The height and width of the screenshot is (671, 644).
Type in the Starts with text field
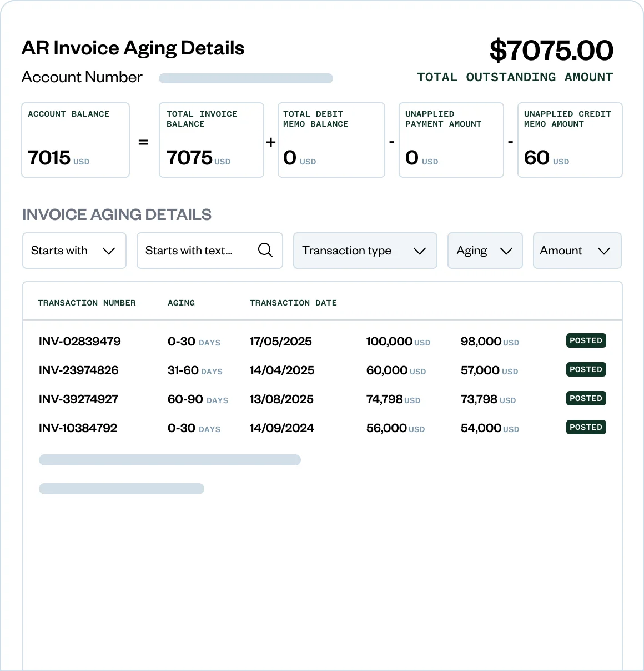point(194,251)
